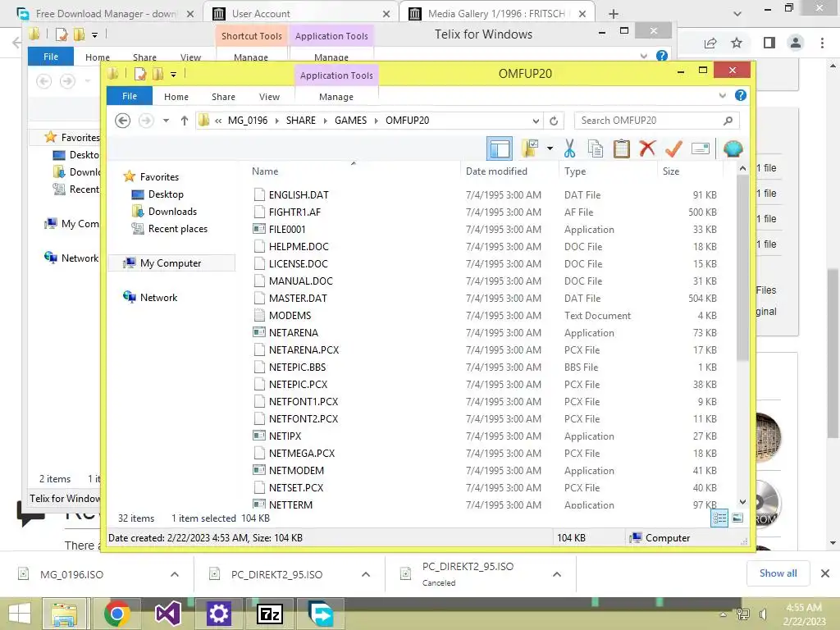840x630 pixels.
Task: Open Manage tab in OMFUP20 window
Action: click(336, 97)
